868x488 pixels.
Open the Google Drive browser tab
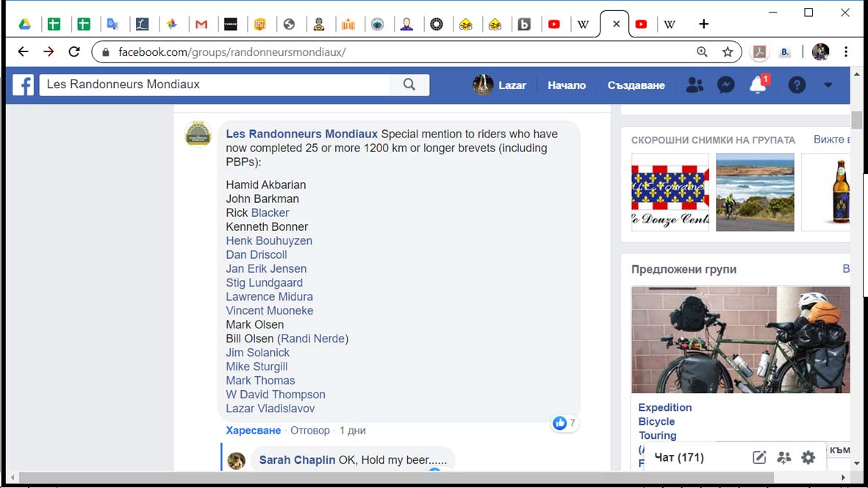[x=24, y=24]
